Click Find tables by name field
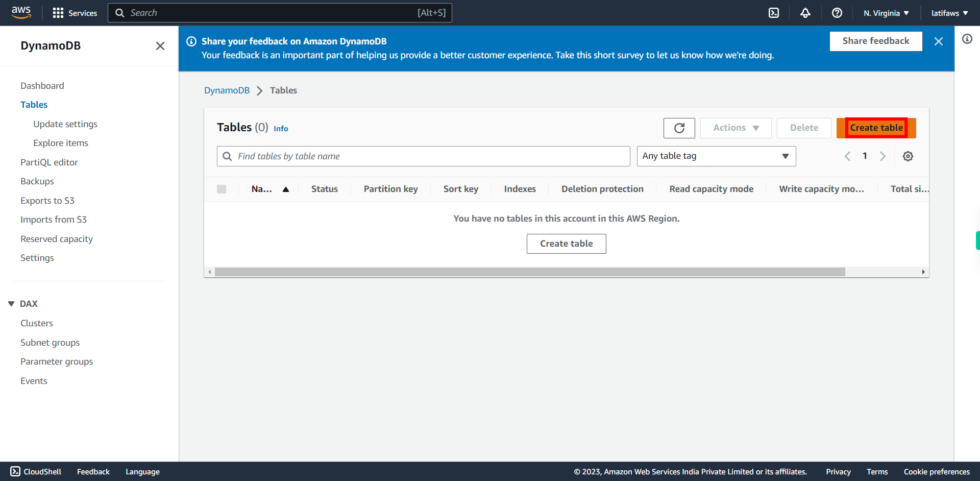Screen dimensions: 980x481 (x=424, y=156)
